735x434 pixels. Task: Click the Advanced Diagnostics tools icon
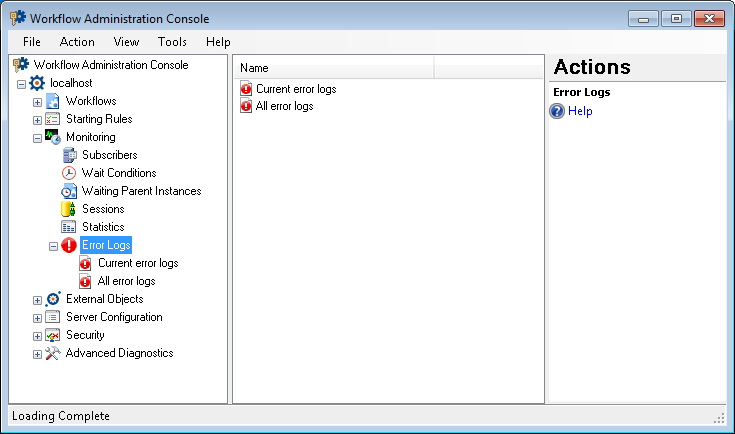pyautogui.click(x=52, y=353)
